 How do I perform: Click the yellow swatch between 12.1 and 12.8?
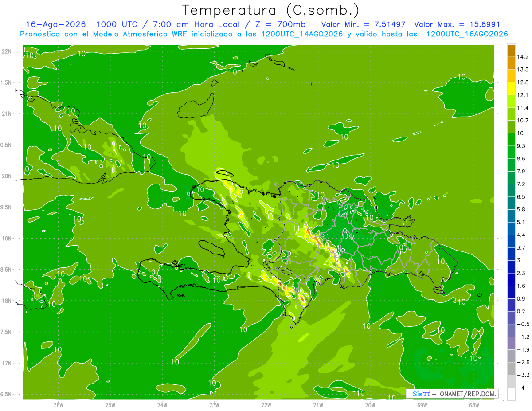point(511,89)
